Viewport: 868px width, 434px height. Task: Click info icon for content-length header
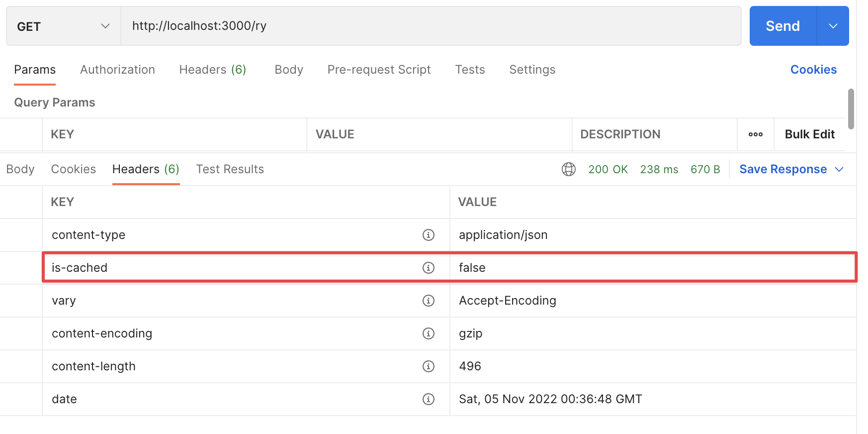(x=428, y=366)
